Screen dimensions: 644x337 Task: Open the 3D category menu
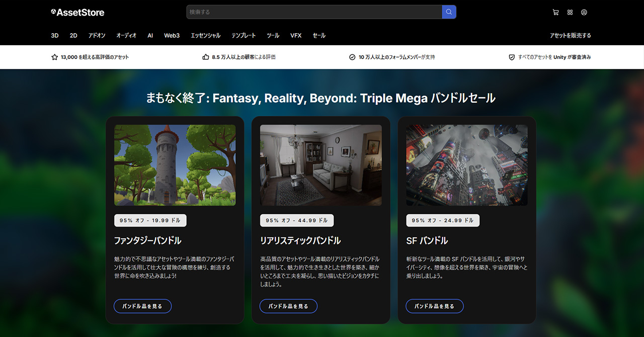54,35
